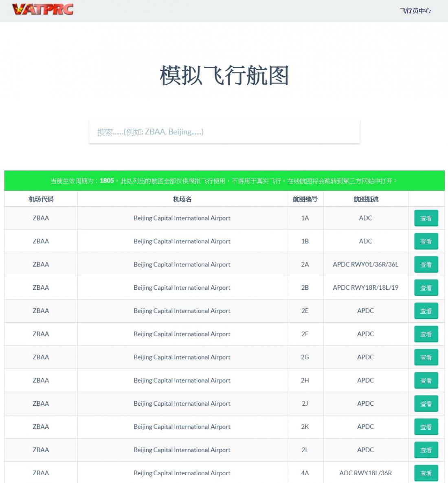Screen dimensions: 448x483
Task: View chart 4A AOC RWY18L/36R
Action: (x=426, y=473)
